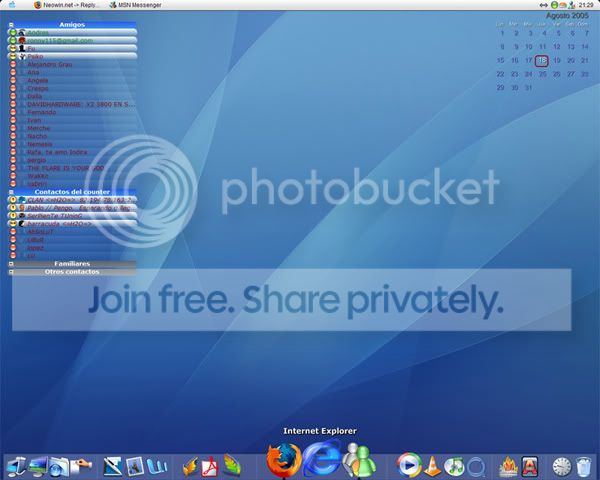Open iTunes music note icon in dock
Image resolution: width=600 pixels, height=480 pixels.
(454, 466)
